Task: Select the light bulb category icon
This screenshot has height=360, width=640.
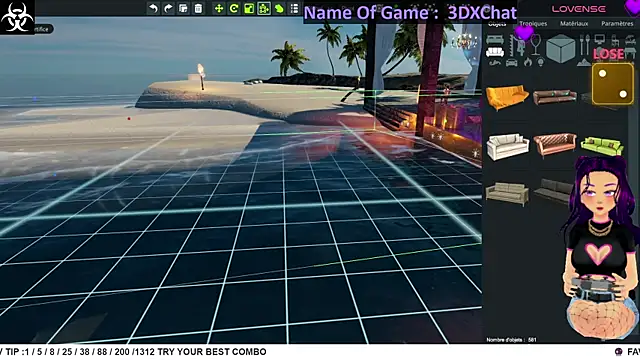Action: point(541,62)
